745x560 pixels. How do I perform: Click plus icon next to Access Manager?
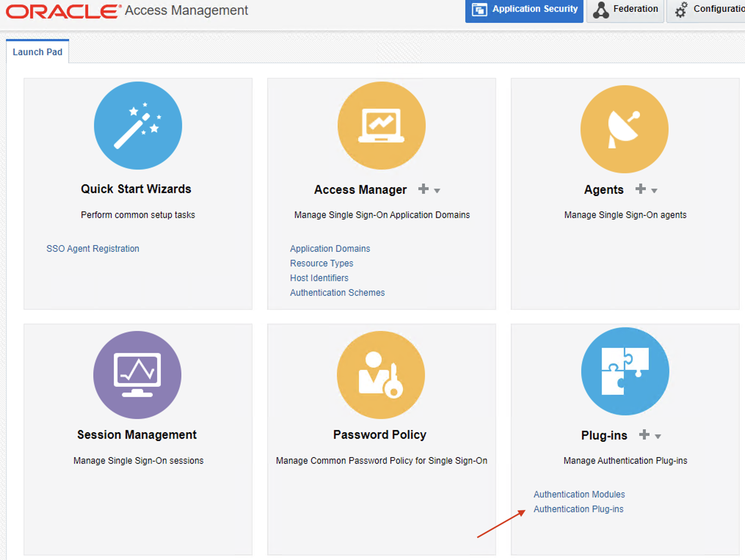423,189
